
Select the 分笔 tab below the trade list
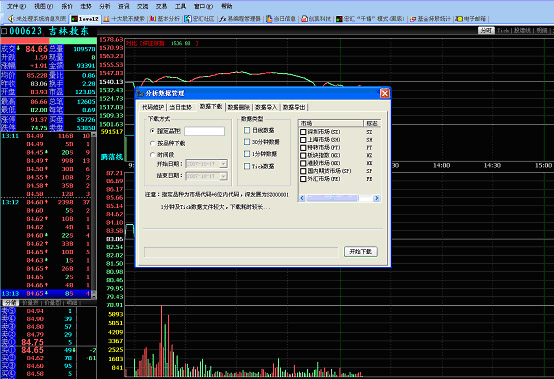click(10, 303)
